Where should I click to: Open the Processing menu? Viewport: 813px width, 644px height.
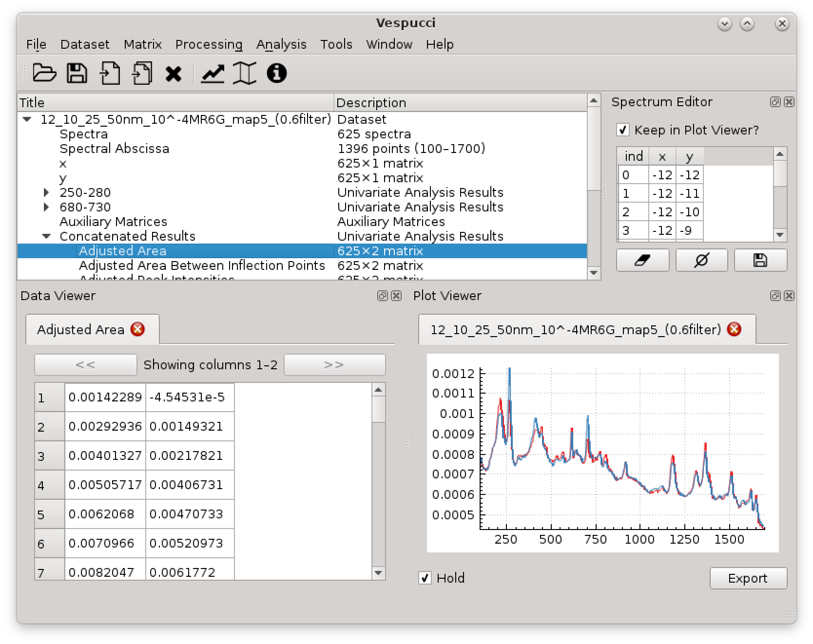[x=209, y=44]
